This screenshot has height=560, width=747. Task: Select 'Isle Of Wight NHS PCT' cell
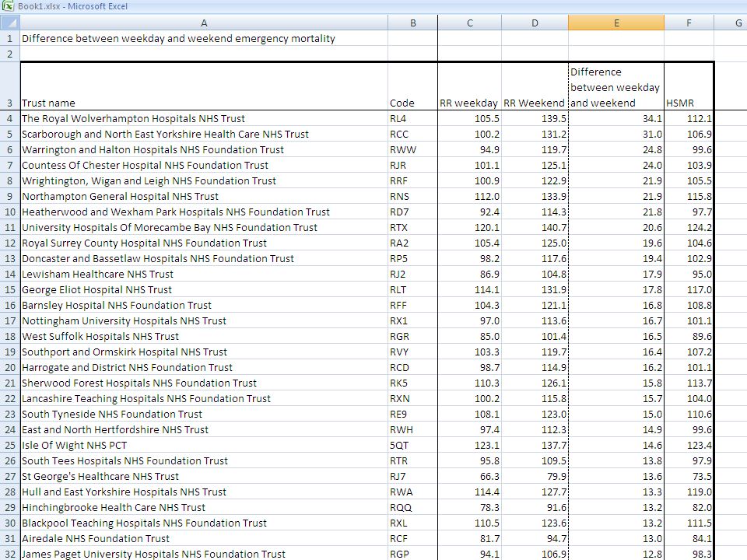click(204, 445)
